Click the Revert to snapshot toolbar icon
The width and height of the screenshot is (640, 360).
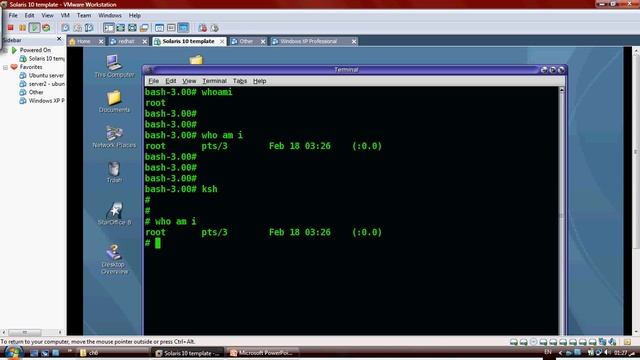[x=77, y=28]
